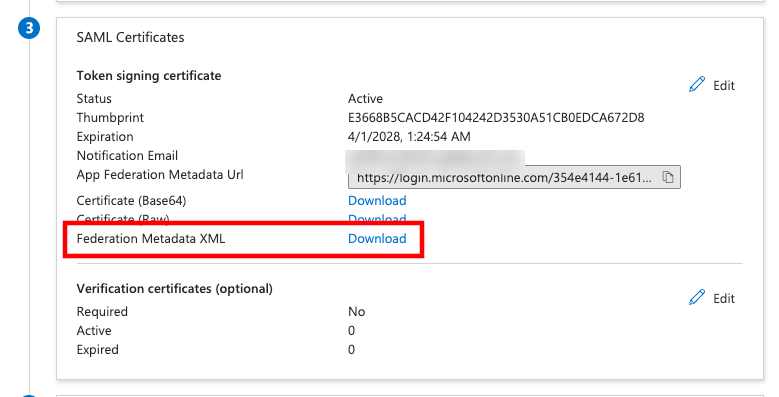Click the Token signing certificate heading
Screen dimensions: 779x397
coord(149,76)
